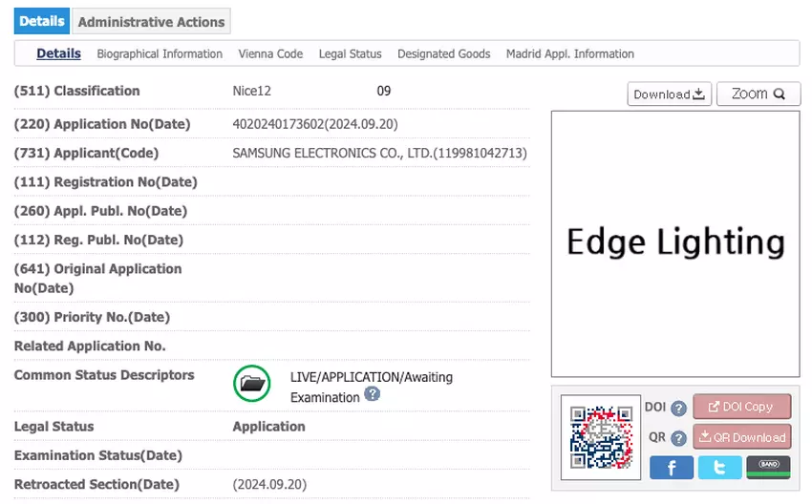The height and width of the screenshot is (504, 812).
Task: Switch to the Administrative Actions tab
Action: pyautogui.click(x=151, y=21)
